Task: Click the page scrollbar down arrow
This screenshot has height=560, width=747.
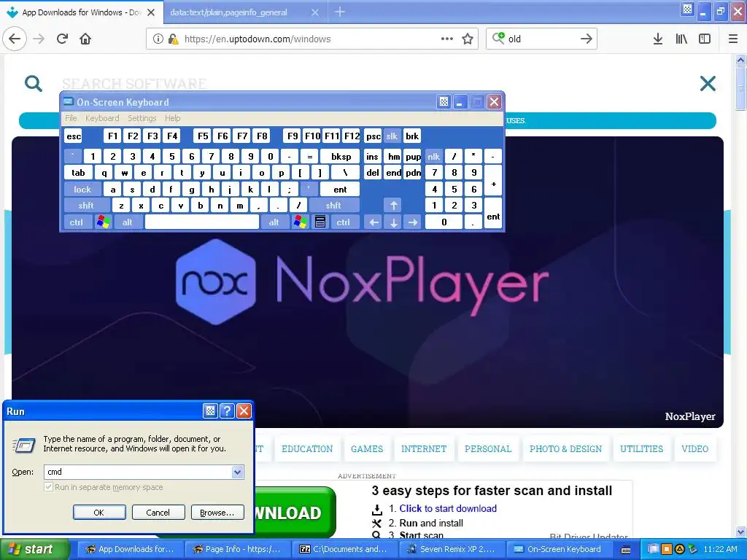Action: tap(740, 532)
